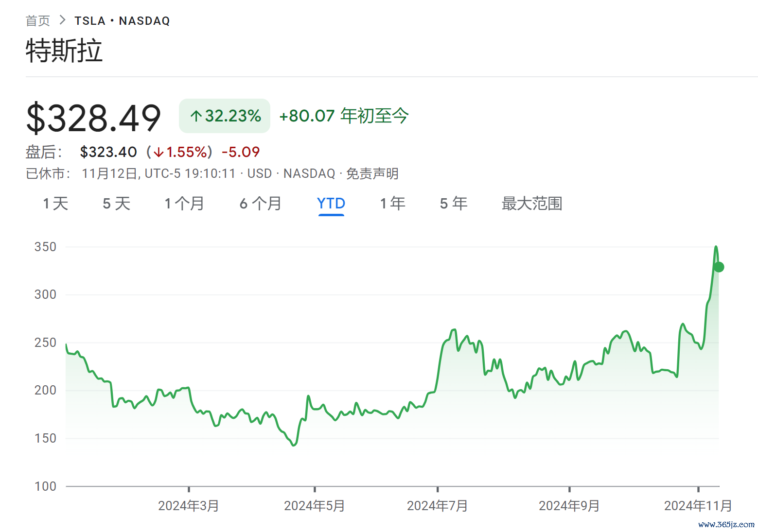Click the 100 y-axis label
This screenshot has height=532, width=758.
click(x=45, y=486)
